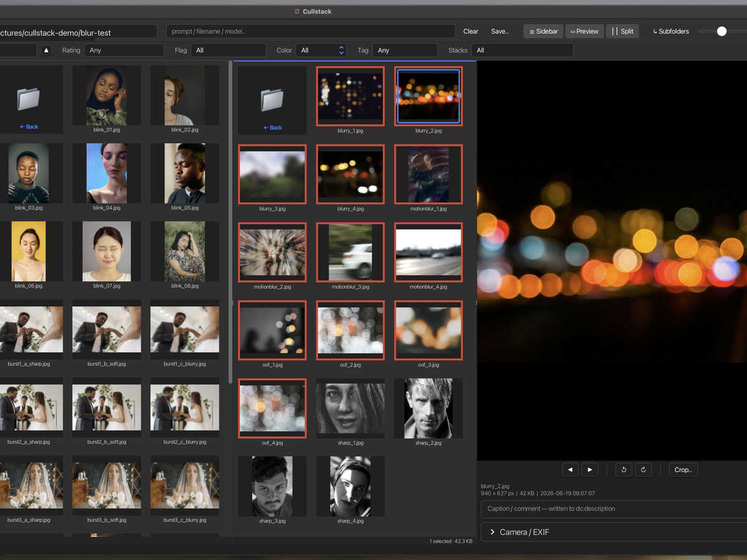The image size is (747, 560).
Task: Select the sharp_3.jpg thumbnail
Action: (272, 486)
